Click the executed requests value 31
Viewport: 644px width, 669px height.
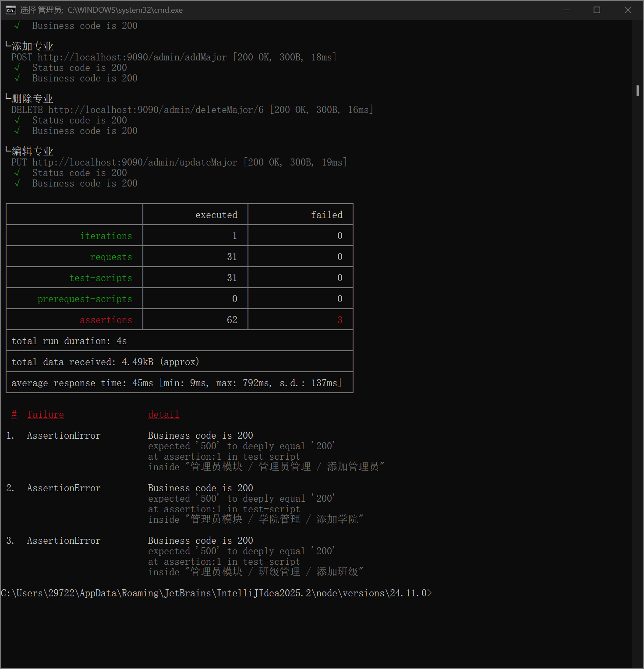(x=232, y=257)
